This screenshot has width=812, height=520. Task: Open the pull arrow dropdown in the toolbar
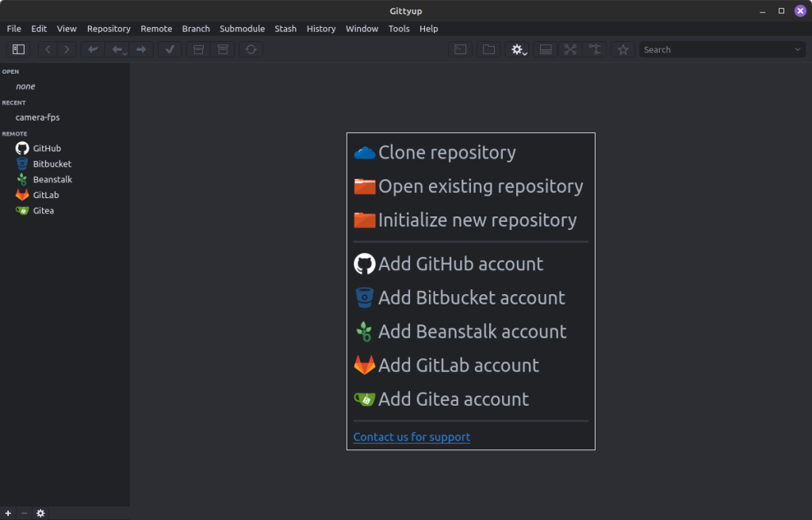click(x=119, y=49)
